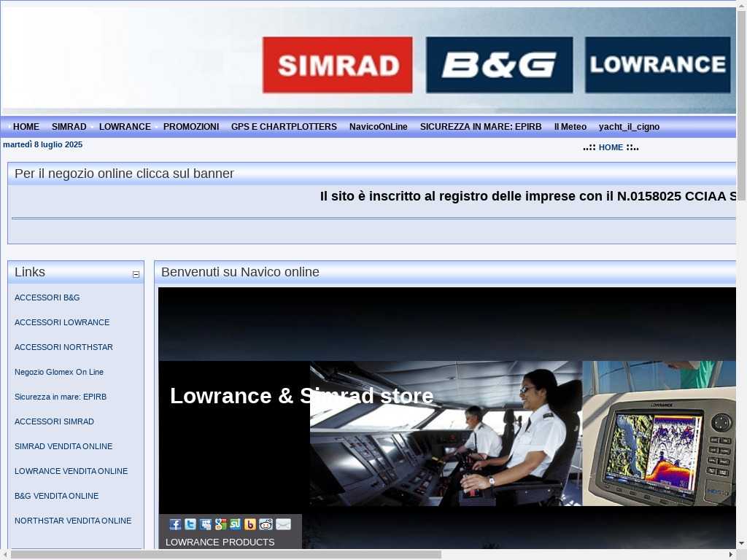Screen dimensions: 747x560
Task: Open the HOME menu item
Action: click(x=26, y=127)
